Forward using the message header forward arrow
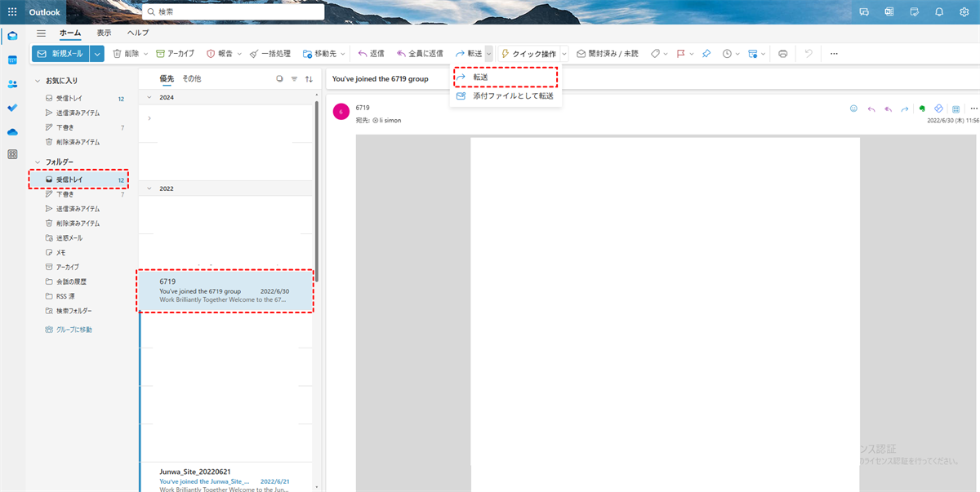 (x=904, y=109)
